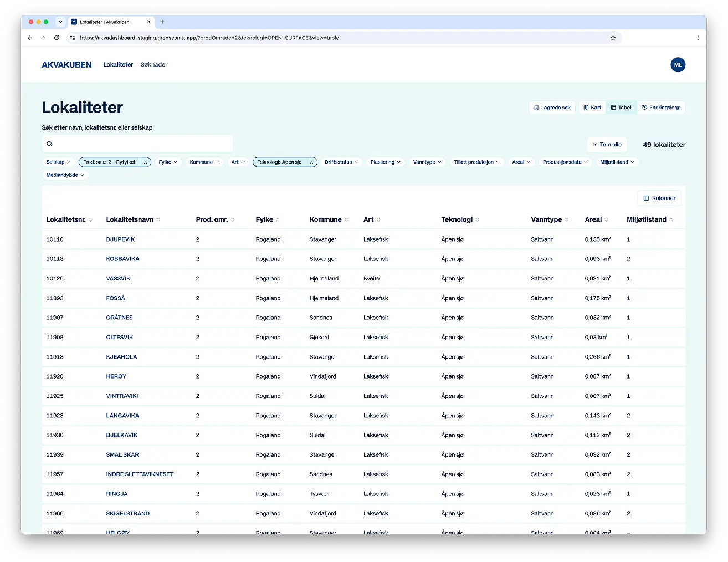Screen dimensions: 728x562
Task: Switch to Tabell view
Action: 622,108
